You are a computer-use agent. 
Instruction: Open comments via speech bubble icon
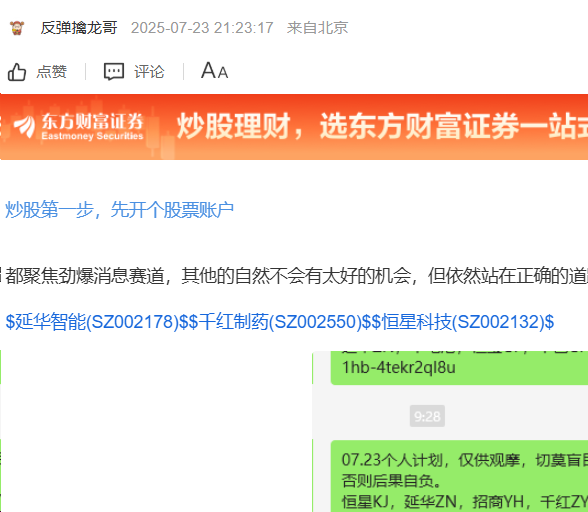(x=114, y=72)
